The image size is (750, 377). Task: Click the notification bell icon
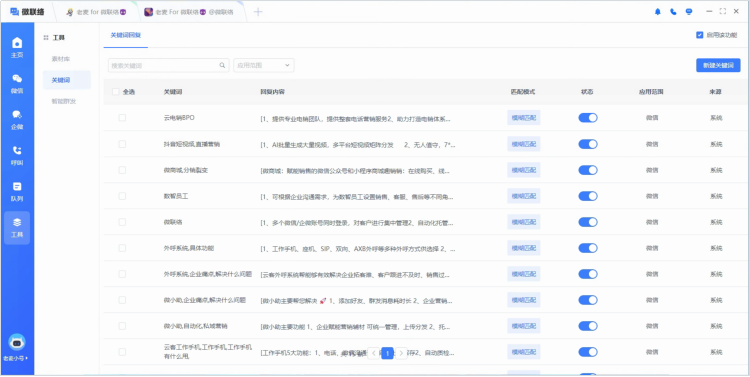(658, 11)
